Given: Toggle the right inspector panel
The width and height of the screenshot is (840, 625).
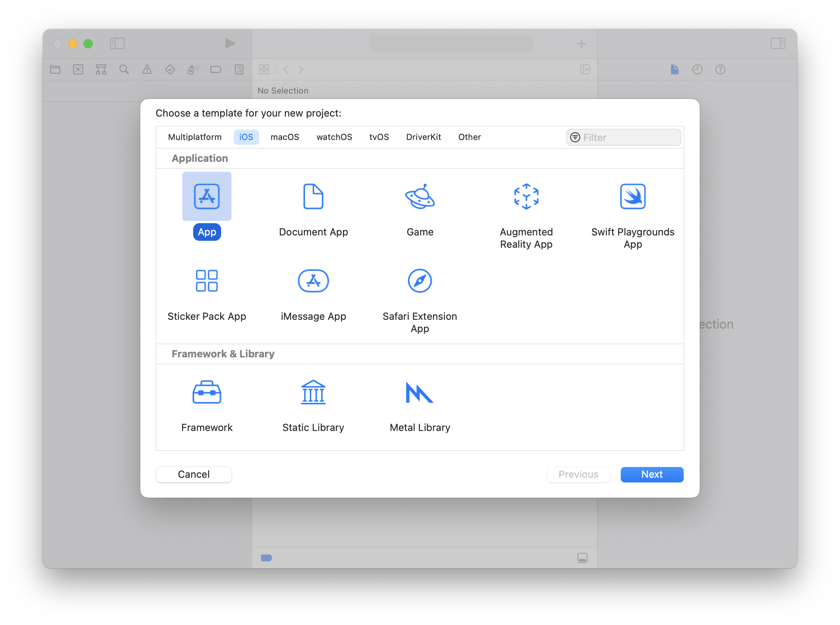Looking at the screenshot, I should tap(778, 43).
